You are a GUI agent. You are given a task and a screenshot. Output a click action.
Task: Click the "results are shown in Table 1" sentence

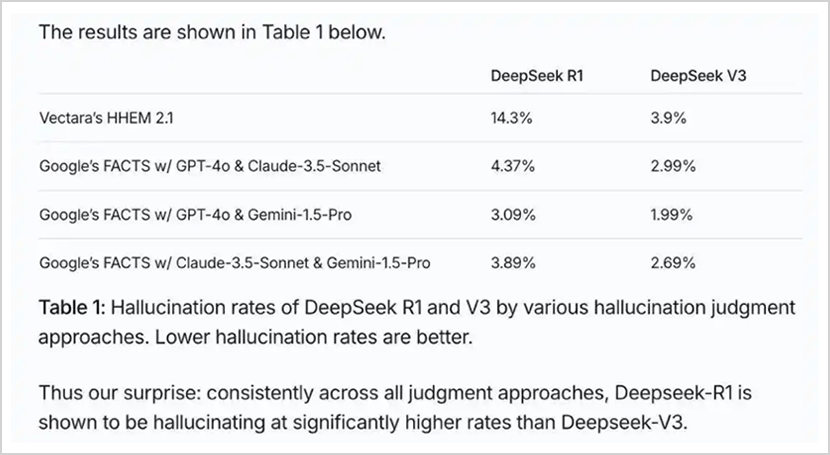(211, 32)
